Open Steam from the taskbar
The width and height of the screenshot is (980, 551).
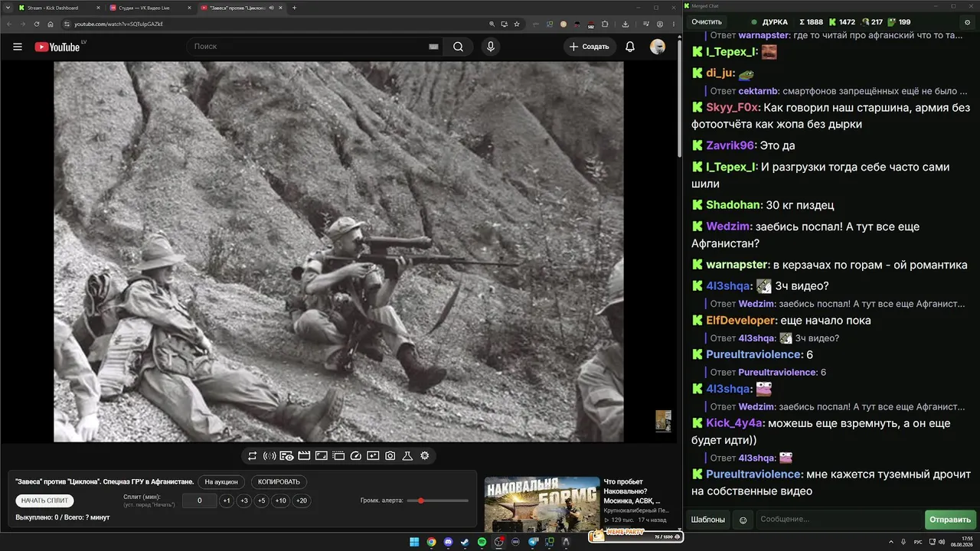[465, 542]
